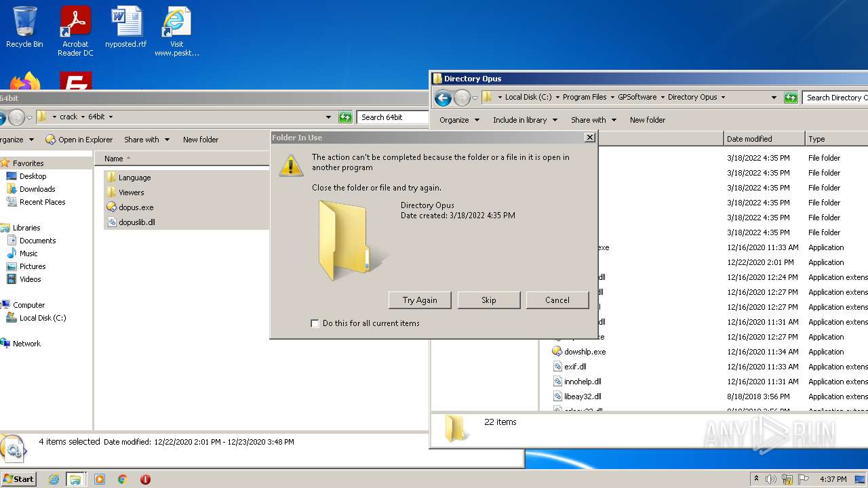This screenshot has height=488, width=868.
Task: Sort by Date modified column header
Action: [x=764, y=139]
